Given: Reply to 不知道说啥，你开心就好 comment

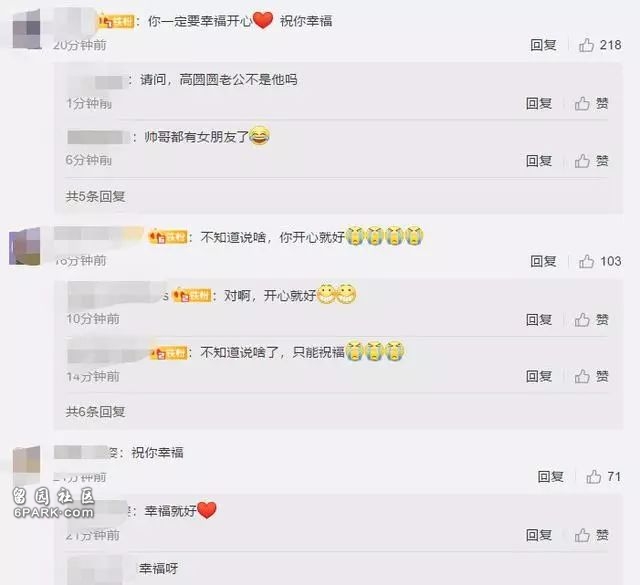Looking at the screenshot, I should 543,261.
